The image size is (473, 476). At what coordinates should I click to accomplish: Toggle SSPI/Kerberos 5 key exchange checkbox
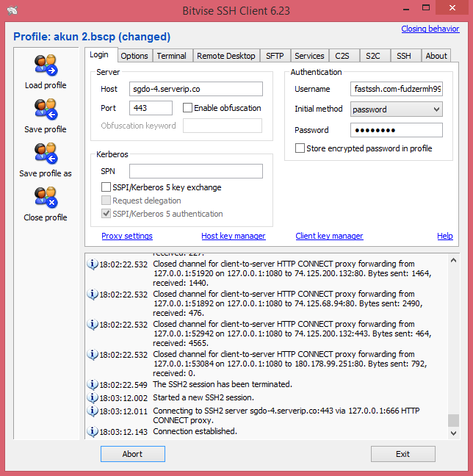tap(106, 187)
